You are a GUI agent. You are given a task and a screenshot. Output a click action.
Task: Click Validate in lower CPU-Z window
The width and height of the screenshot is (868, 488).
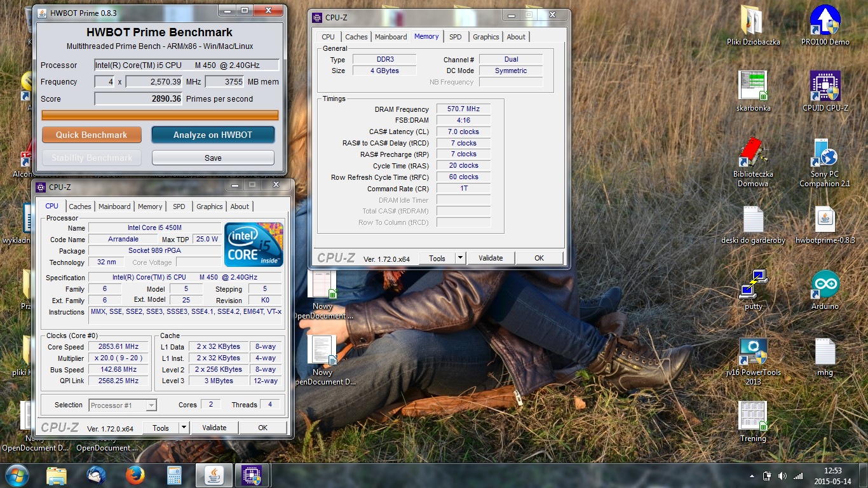pyautogui.click(x=214, y=428)
